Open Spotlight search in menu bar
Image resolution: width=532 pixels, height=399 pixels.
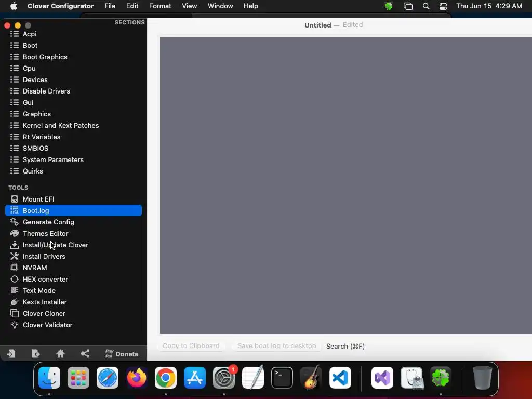pyautogui.click(x=426, y=6)
